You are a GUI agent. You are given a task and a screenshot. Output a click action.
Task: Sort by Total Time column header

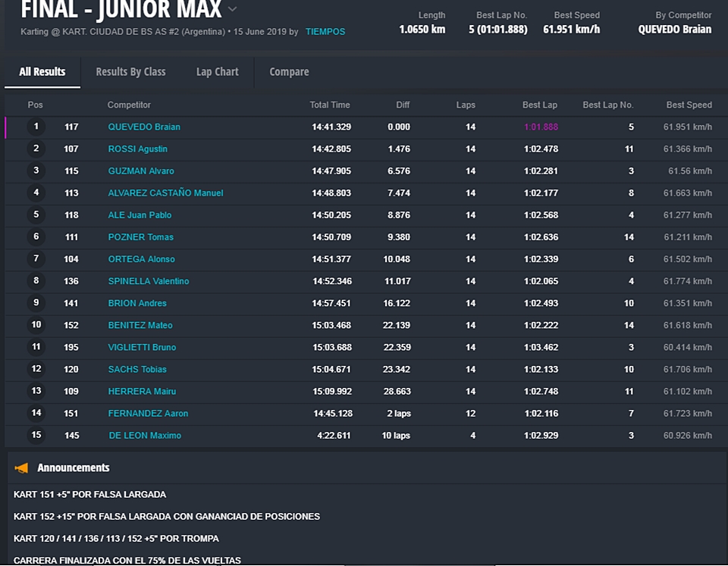click(x=329, y=105)
